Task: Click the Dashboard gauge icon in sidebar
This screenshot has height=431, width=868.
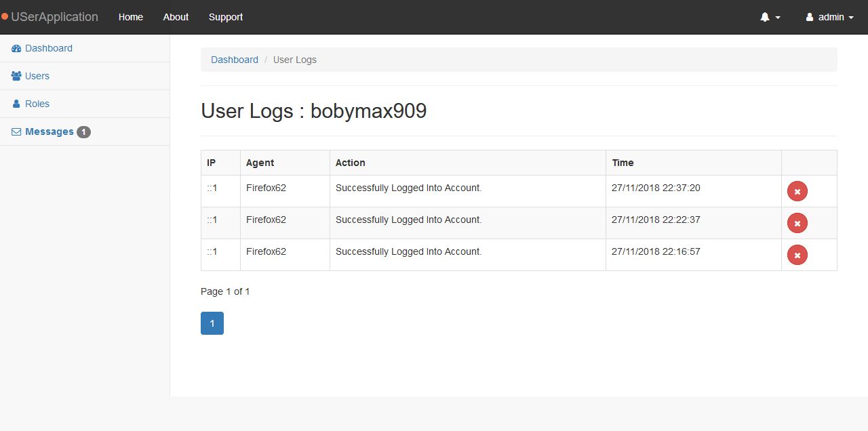Action: [16, 49]
